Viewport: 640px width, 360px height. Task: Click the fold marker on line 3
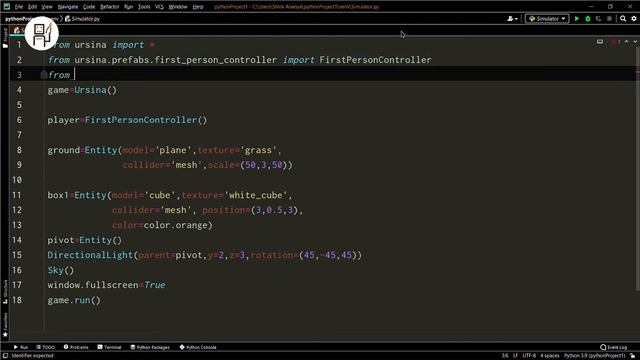(x=44, y=75)
